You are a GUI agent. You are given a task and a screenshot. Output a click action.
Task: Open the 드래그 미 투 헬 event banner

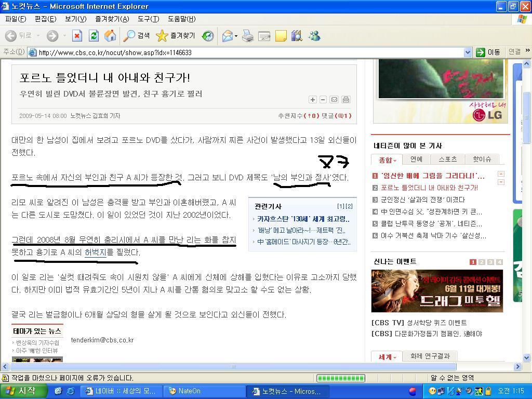click(437, 291)
